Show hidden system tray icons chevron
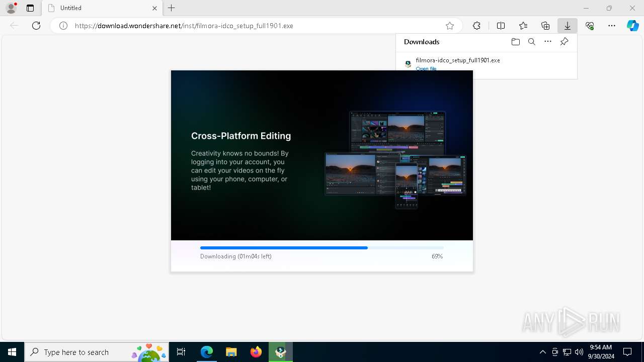644x362 pixels. 542,352
